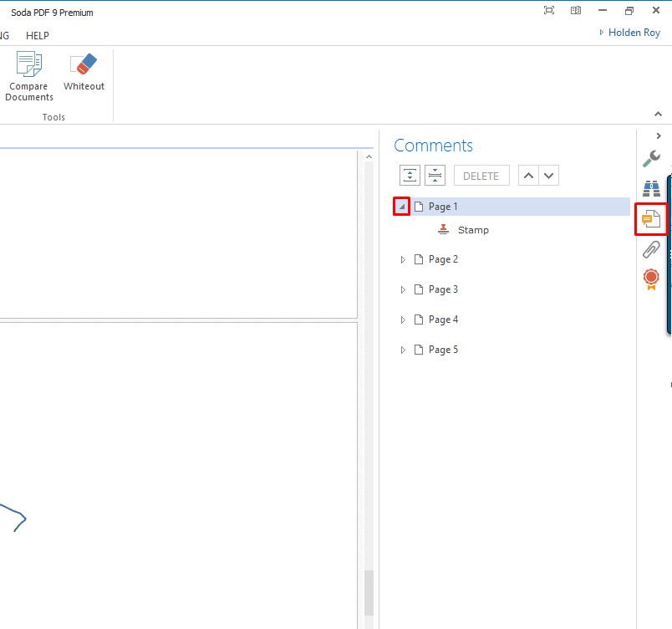This screenshot has width=672, height=629.
Task: Expand the Page 3 comments node
Action: click(403, 290)
